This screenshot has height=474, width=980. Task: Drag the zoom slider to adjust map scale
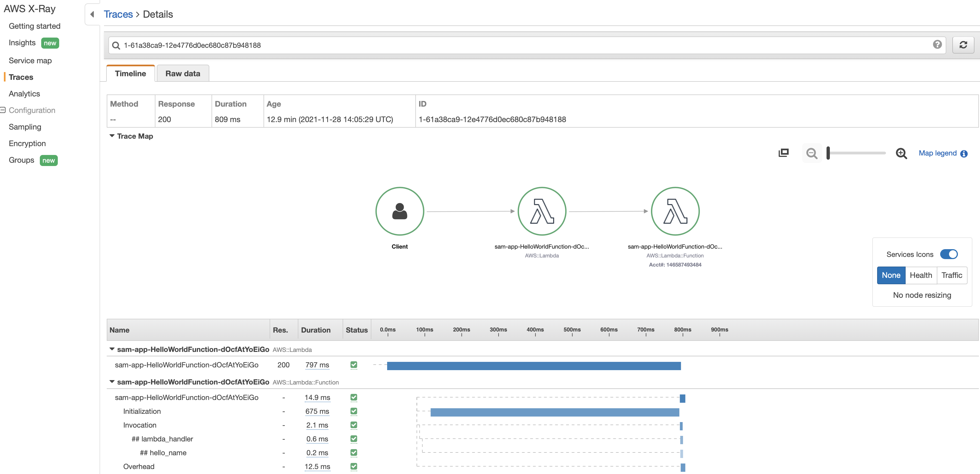[829, 154]
